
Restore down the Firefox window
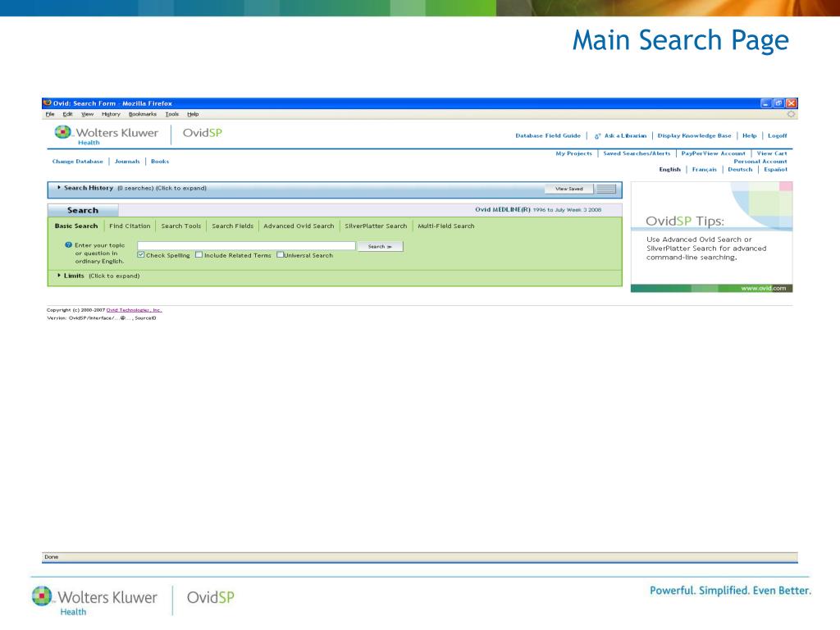(x=778, y=103)
